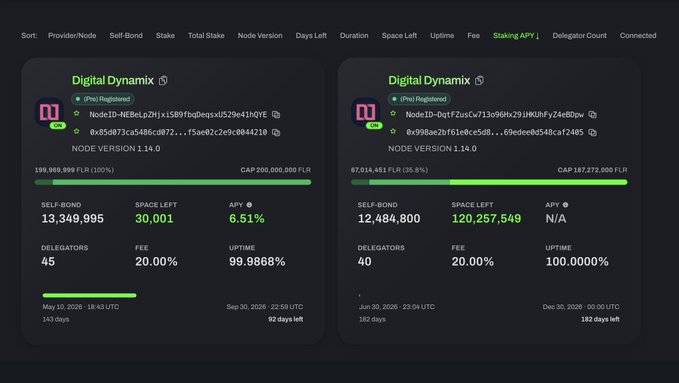This screenshot has width=679, height=383.
Task: Sort by Delegator Count
Action: pyautogui.click(x=579, y=36)
